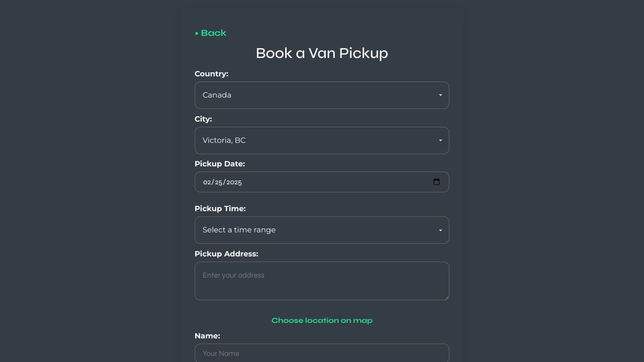The image size is (644, 362).
Task: Click the Pickup Address label
Action: tap(226, 254)
